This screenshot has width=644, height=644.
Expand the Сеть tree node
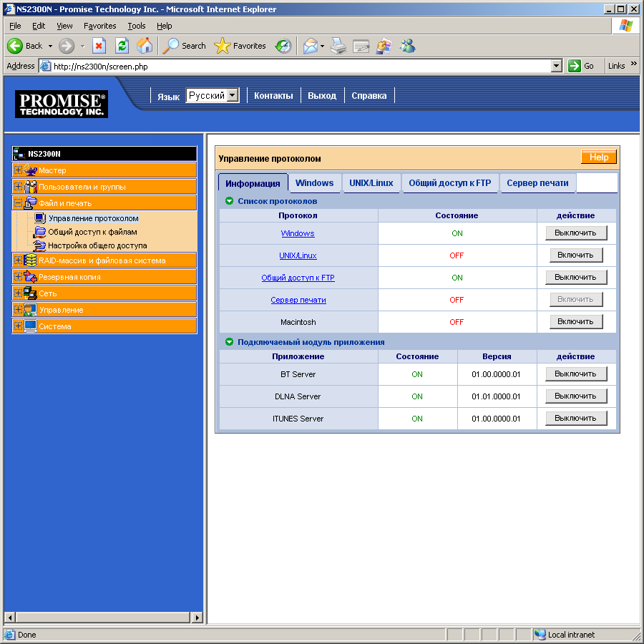pos(18,293)
